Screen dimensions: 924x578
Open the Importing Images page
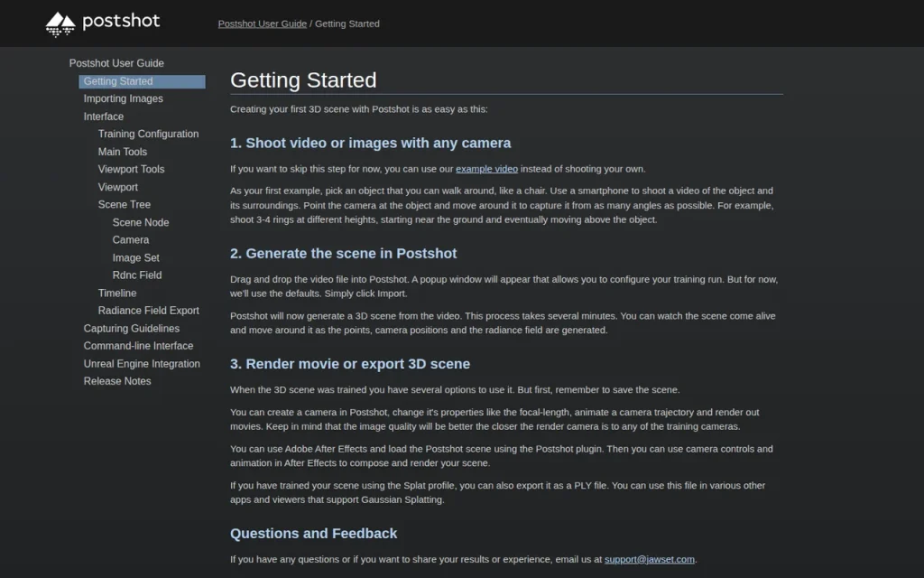tap(123, 98)
